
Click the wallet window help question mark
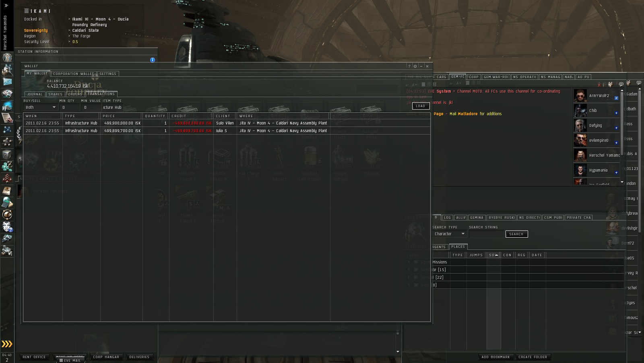point(409,66)
